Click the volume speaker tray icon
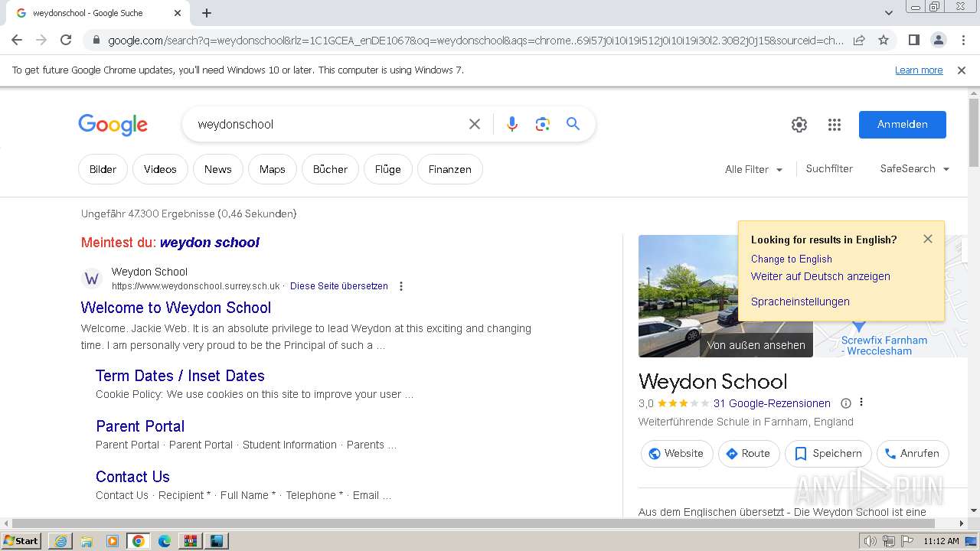980x551 pixels. [x=870, y=541]
